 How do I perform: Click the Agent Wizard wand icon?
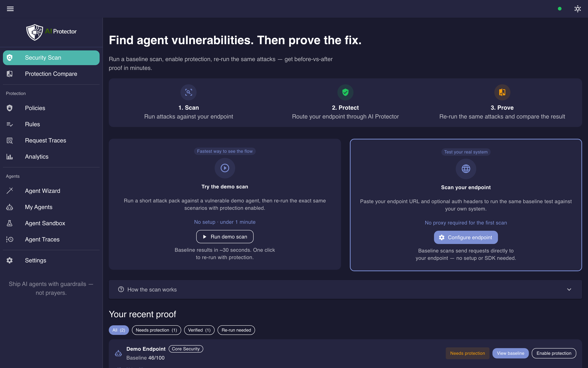coord(10,191)
